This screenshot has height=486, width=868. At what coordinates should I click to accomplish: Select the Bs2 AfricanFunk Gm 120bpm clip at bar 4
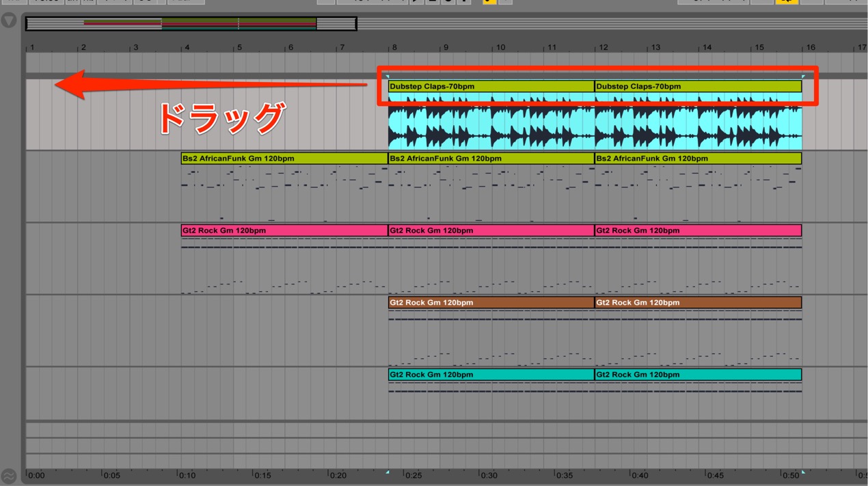pos(284,158)
